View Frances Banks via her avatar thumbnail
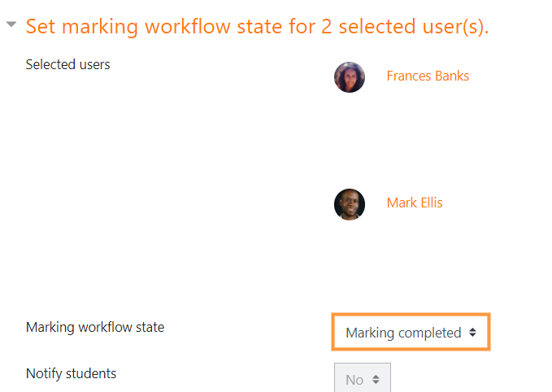This screenshot has width=552, height=392. coord(350,77)
